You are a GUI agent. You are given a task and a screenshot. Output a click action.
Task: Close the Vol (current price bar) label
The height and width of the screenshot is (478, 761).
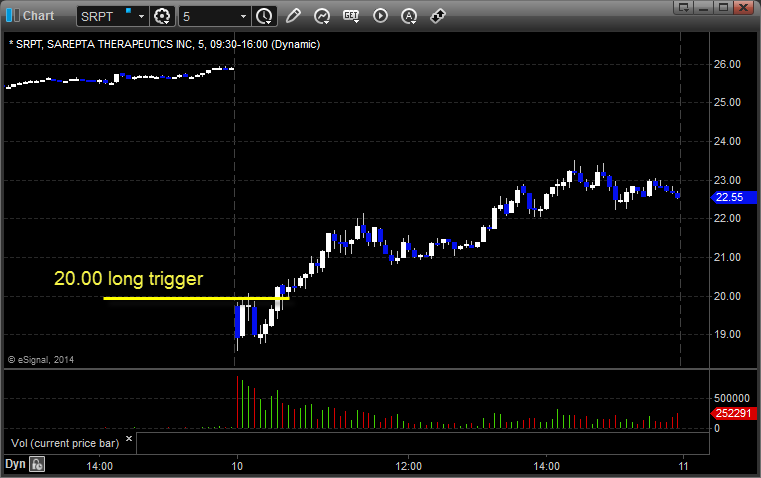point(129,439)
